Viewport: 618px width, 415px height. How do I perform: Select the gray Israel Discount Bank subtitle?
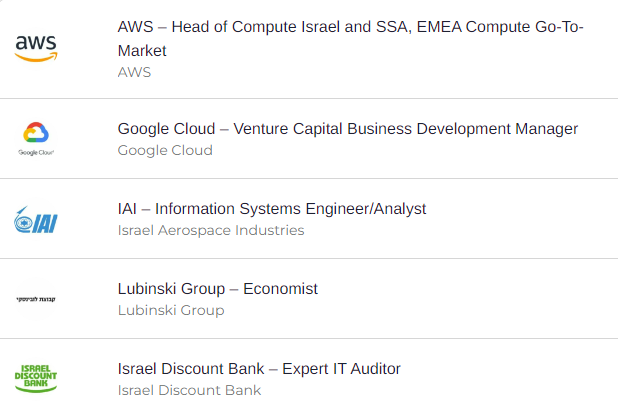[189, 391]
